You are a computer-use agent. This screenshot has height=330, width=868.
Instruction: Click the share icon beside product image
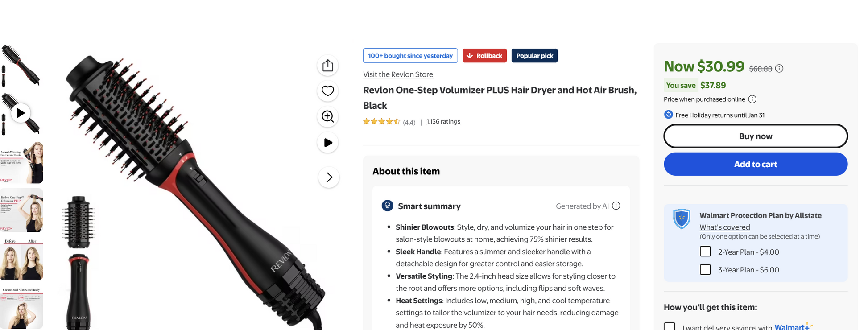coord(328,66)
